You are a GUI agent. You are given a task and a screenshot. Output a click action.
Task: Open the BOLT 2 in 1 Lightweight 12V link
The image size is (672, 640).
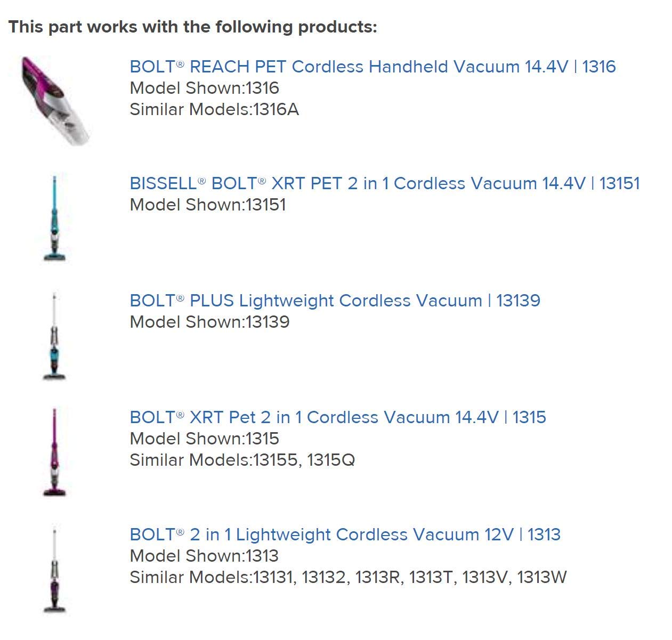(x=345, y=534)
